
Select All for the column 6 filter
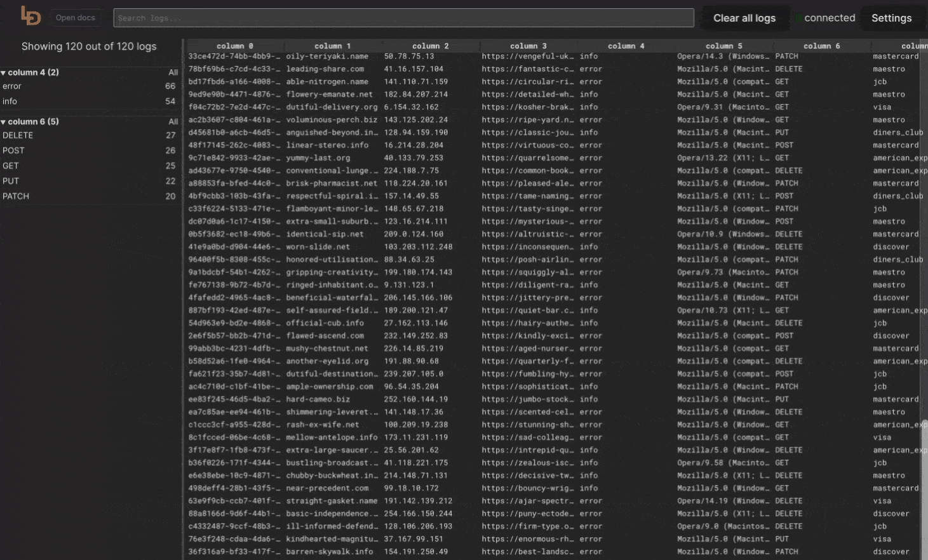pos(173,122)
